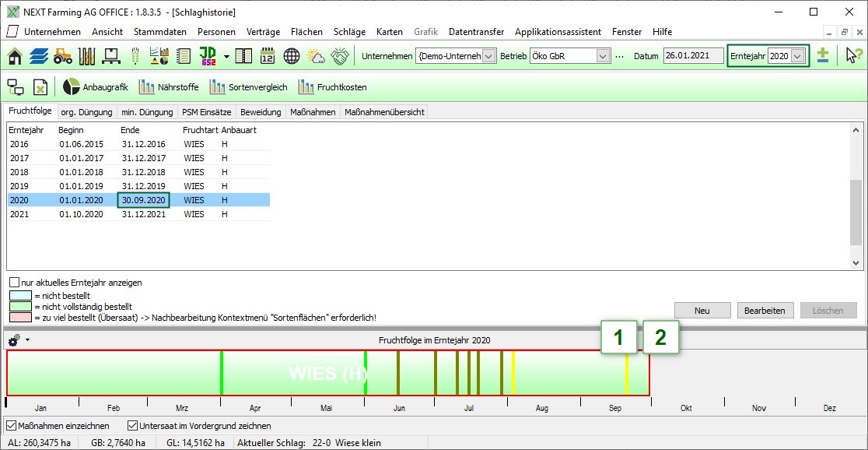This screenshot has width=868, height=450.
Task: Enable 'nur aktuelles Erntejahr anzeigen' checkbox
Action: click(15, 283)
